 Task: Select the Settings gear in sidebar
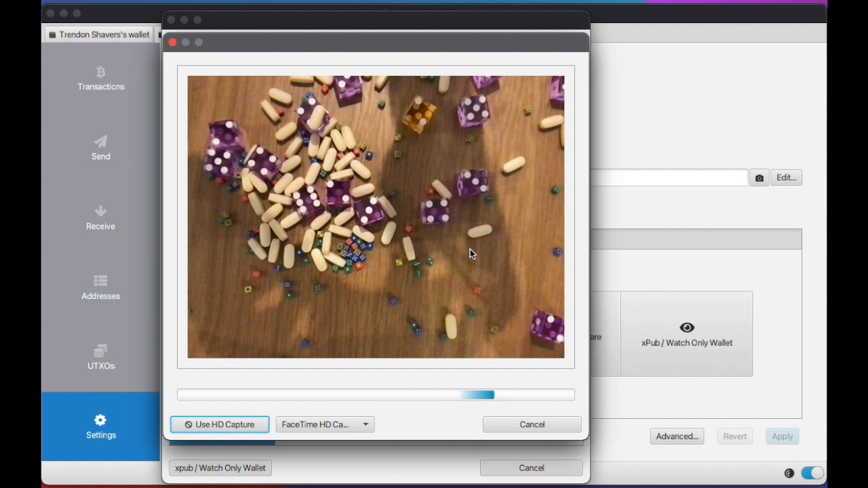100,426
